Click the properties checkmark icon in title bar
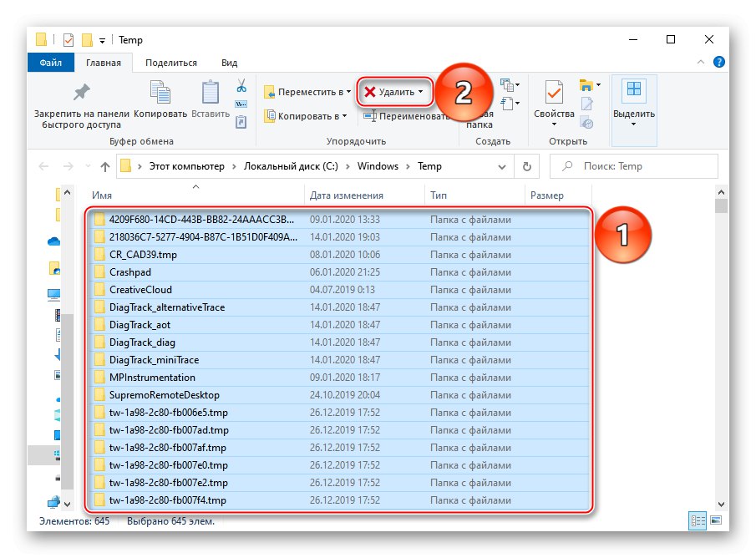 pos(68,39)
